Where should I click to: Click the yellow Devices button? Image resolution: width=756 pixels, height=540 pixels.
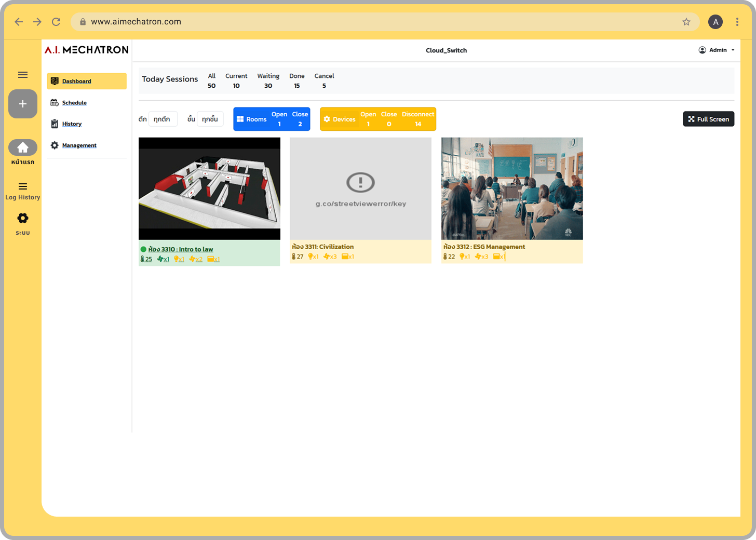click(x=340, y=119)
